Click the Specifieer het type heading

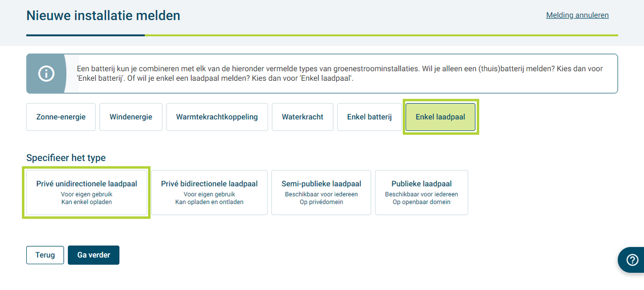(x=66, y=158)
